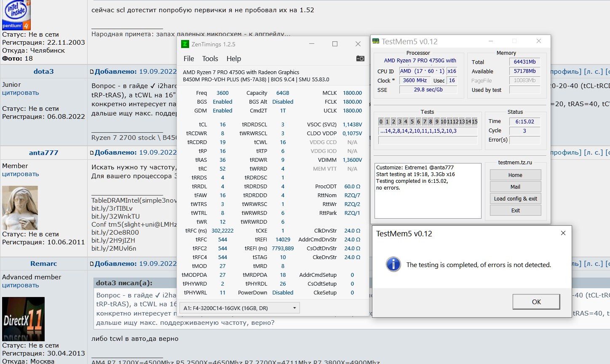This screenshot has height=364, width=610.
Task: Click цитировать under Member for anta777
Action: pyautogui.click(x=21, y=174)
